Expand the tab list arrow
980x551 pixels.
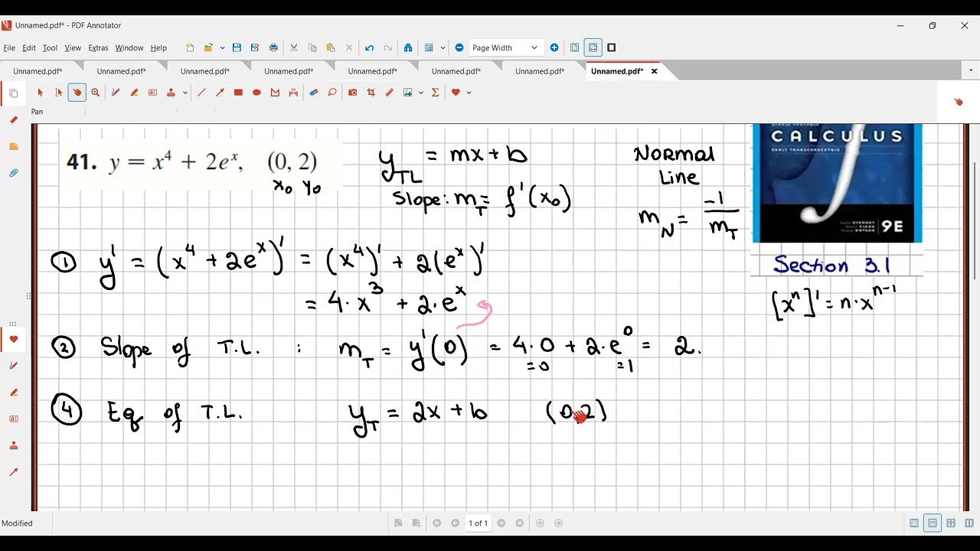(x=970, y=71)
